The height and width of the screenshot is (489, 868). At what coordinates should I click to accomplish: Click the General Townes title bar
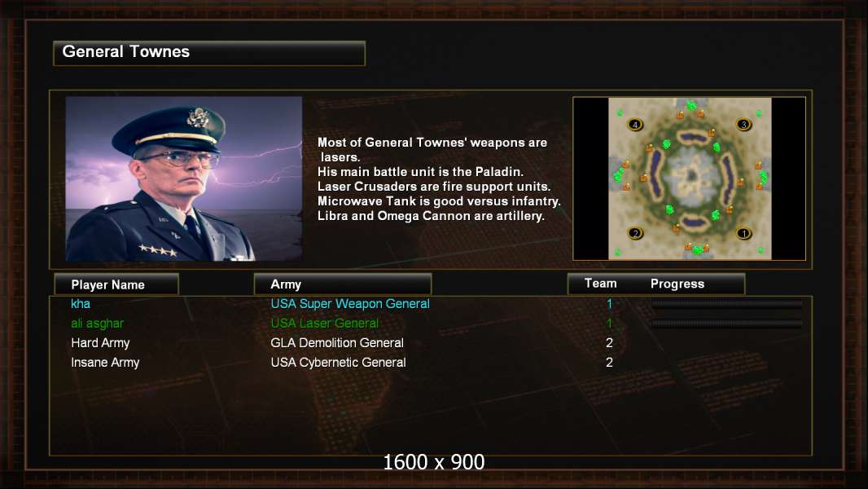(209, 53)
